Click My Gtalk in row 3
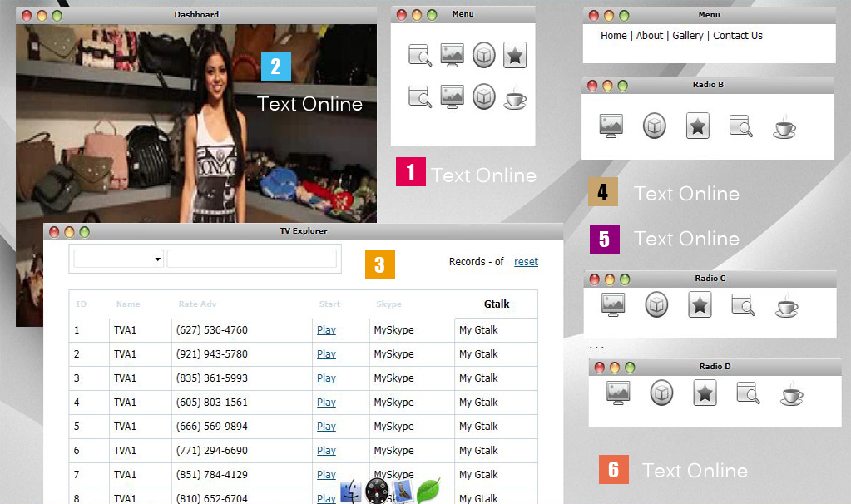This screenshot has width=851, height=504. (478, 378)
